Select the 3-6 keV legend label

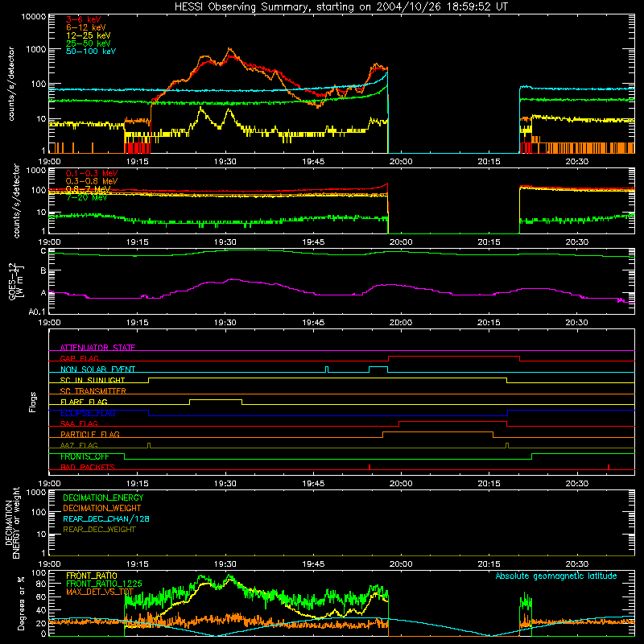click(x=84, y=19)
